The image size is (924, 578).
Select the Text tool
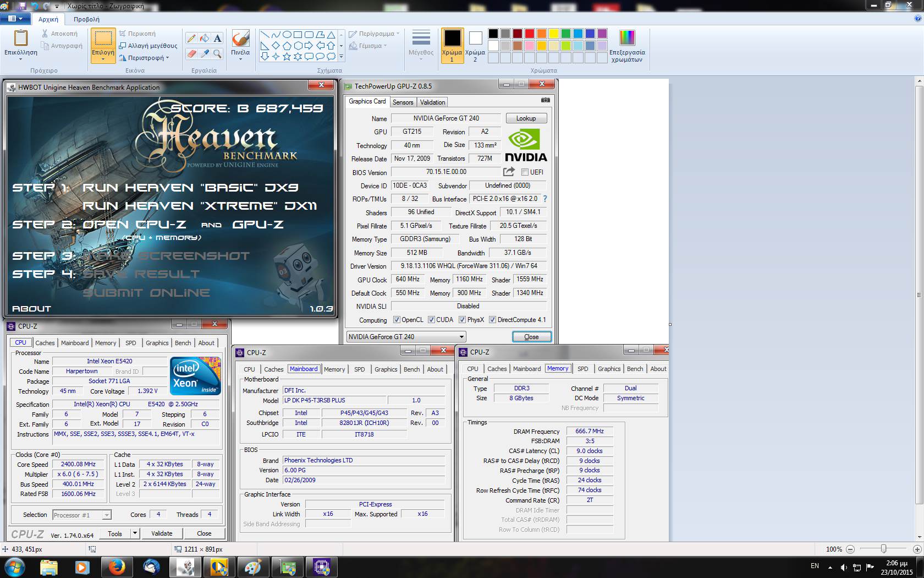218,38
